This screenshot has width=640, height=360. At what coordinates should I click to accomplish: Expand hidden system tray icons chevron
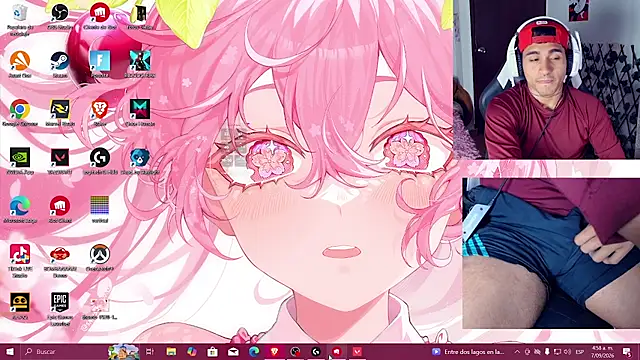517,351
